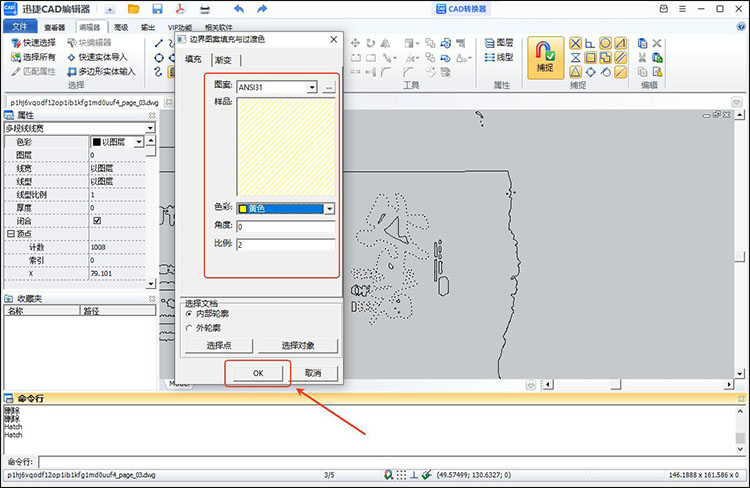The image size is (750, 488).
Task: Click the redo arrow icon
Action: [262, 9]
